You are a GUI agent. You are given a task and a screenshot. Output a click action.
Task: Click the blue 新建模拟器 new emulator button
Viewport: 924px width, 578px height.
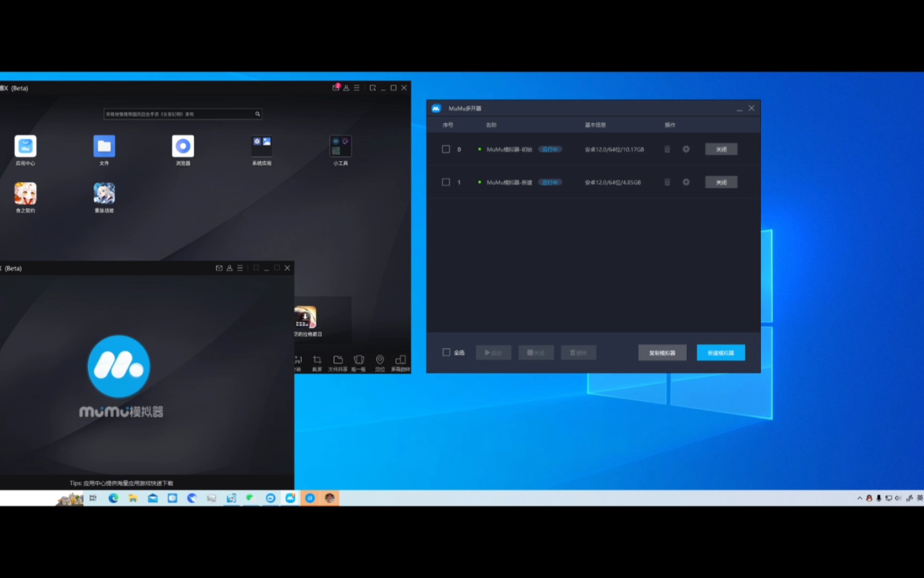click(720, 353)
